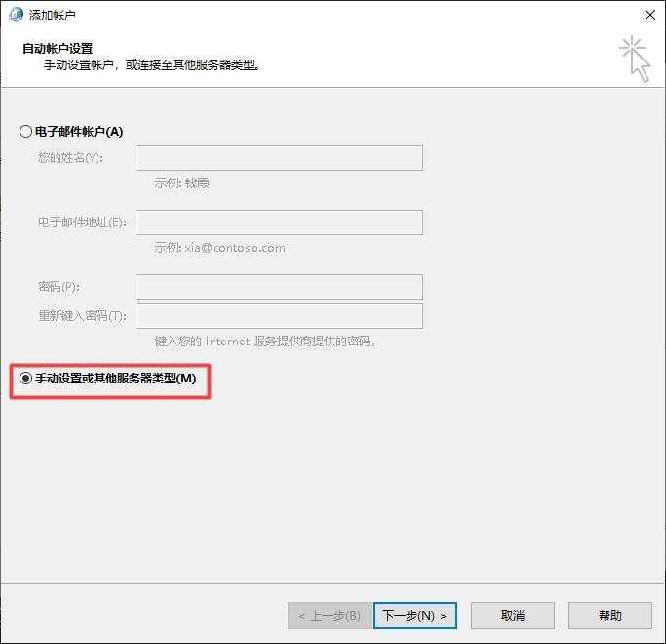Click the 自动帐户设置 heading
This screenshot has height=644, width=666.
coord(58,49)
